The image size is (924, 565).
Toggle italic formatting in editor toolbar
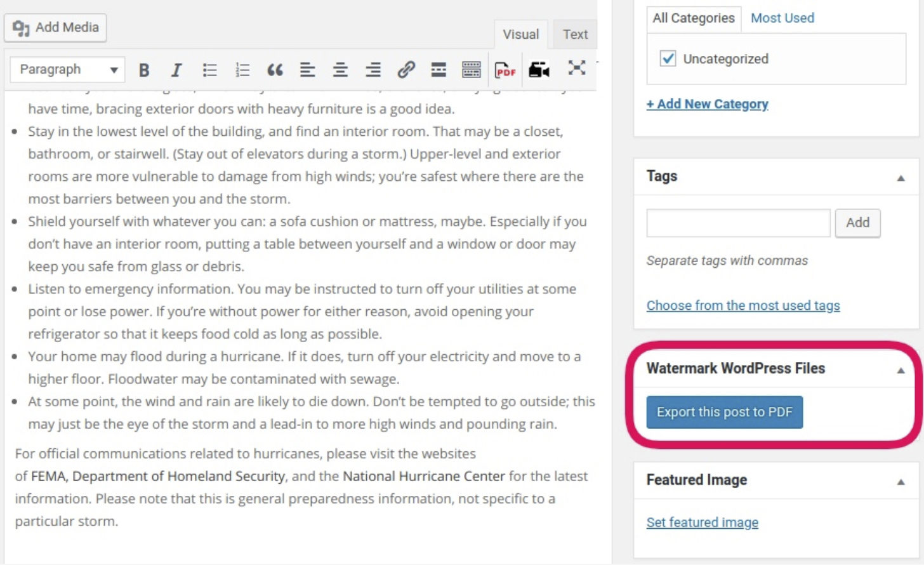[176, 70]
